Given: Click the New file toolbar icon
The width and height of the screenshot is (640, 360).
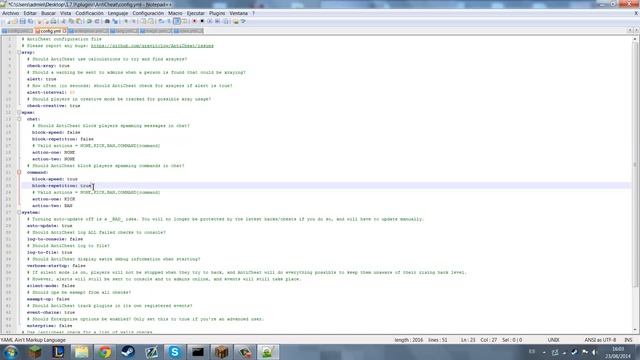Looking at the screenshot, I should [8, 21].
